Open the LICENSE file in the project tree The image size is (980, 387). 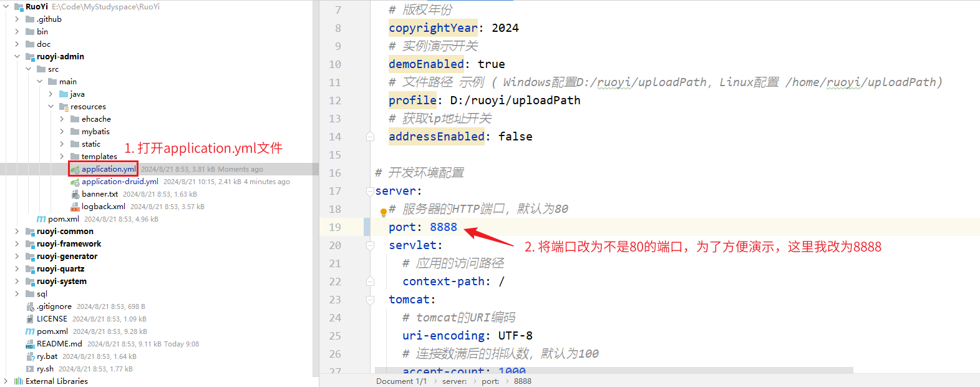[52, 319]
